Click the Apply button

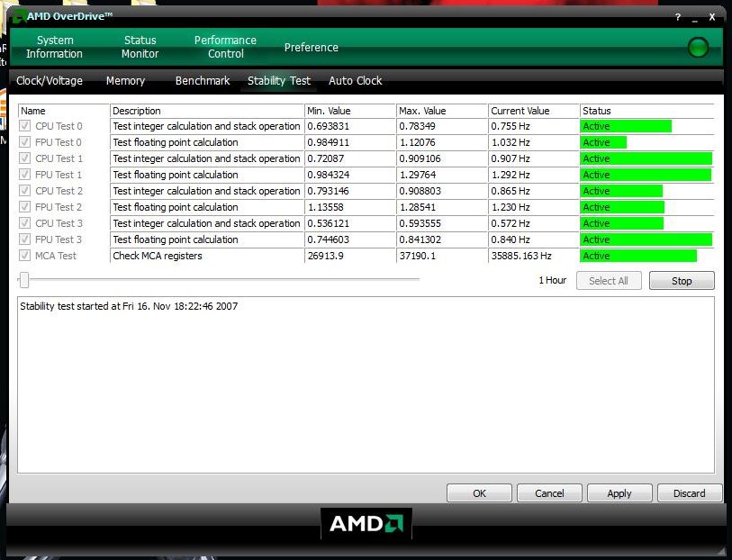619,493
